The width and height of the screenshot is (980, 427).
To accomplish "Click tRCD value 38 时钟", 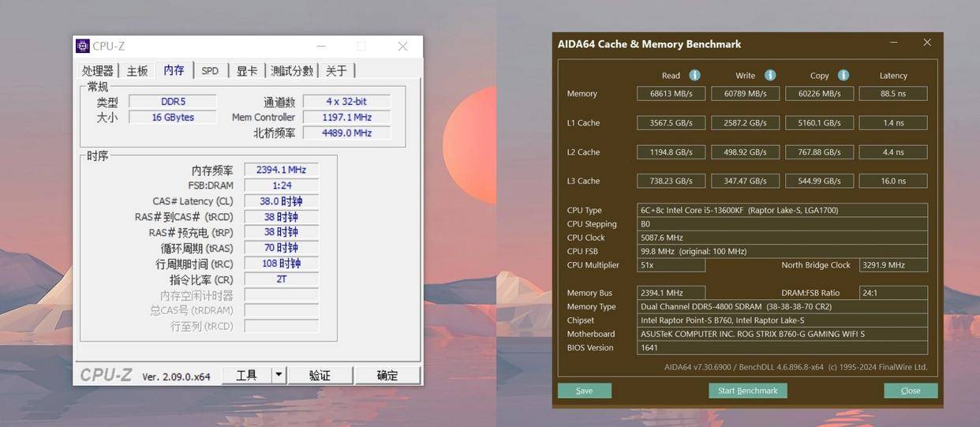I will [x=281, y=217].
